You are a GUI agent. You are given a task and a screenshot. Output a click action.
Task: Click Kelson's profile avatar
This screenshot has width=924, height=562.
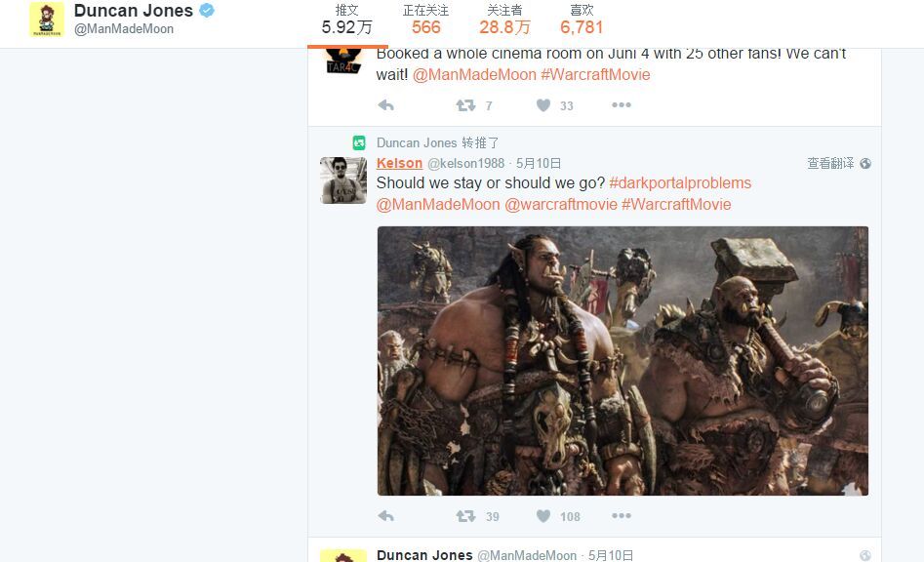pyautogui.click(x=343, y=180)
